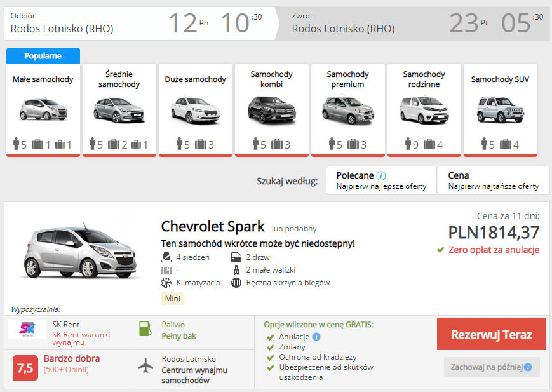This screenshot has height=392, width=552.
Task: Select the Średnie samochody category card
Action: (x=119, y=110)
